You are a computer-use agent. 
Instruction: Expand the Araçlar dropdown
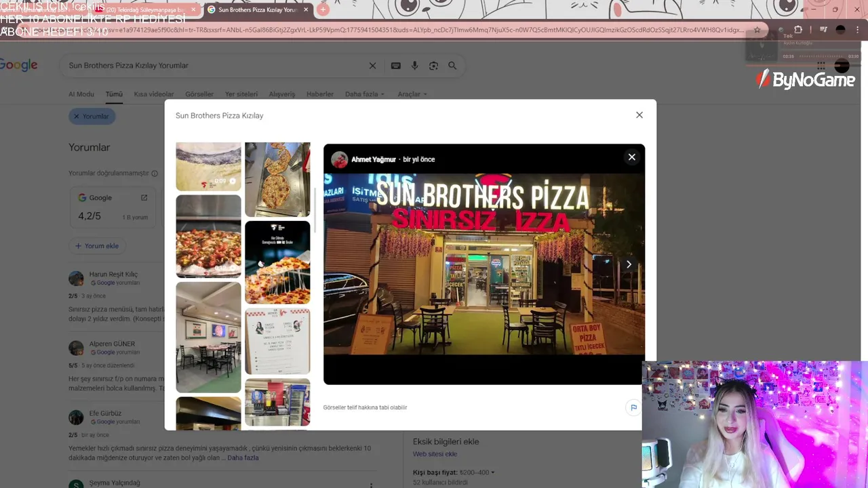(x=412, y=94)
